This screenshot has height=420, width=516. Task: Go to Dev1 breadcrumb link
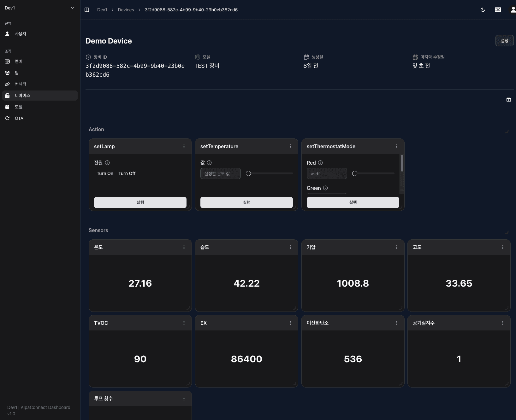coord(102,10)
